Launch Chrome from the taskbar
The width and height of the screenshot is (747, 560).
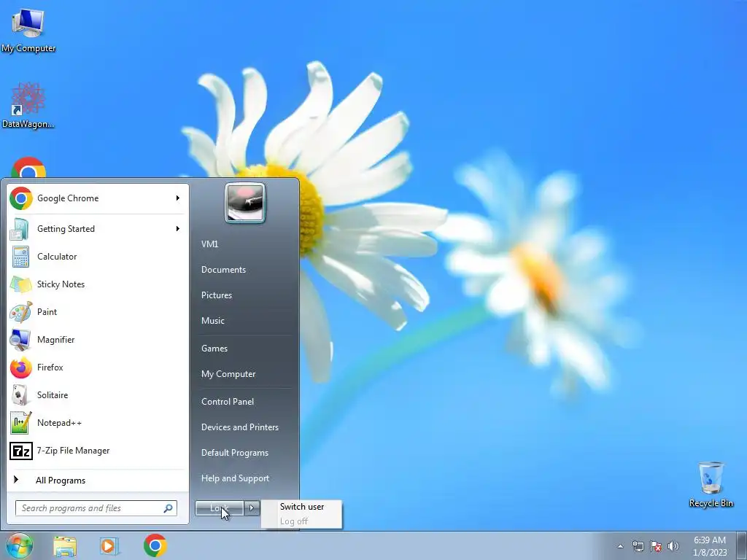click(x=155, y=545)
